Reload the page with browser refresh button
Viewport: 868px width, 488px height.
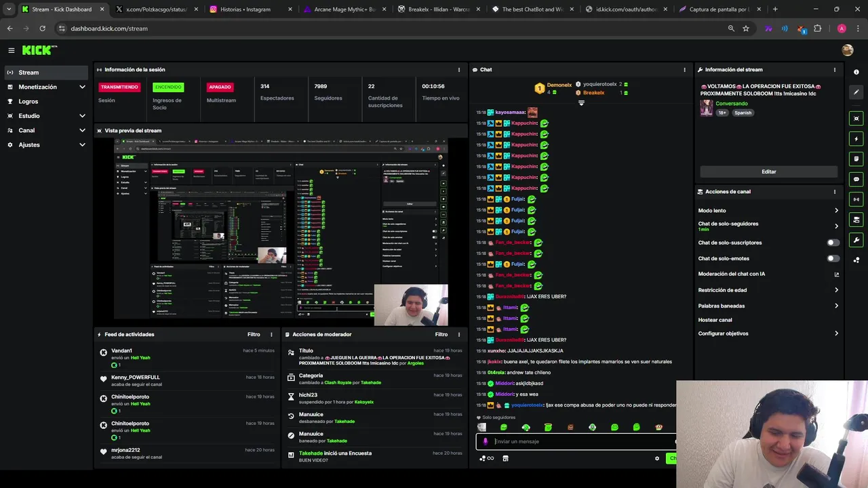[42, 28]
